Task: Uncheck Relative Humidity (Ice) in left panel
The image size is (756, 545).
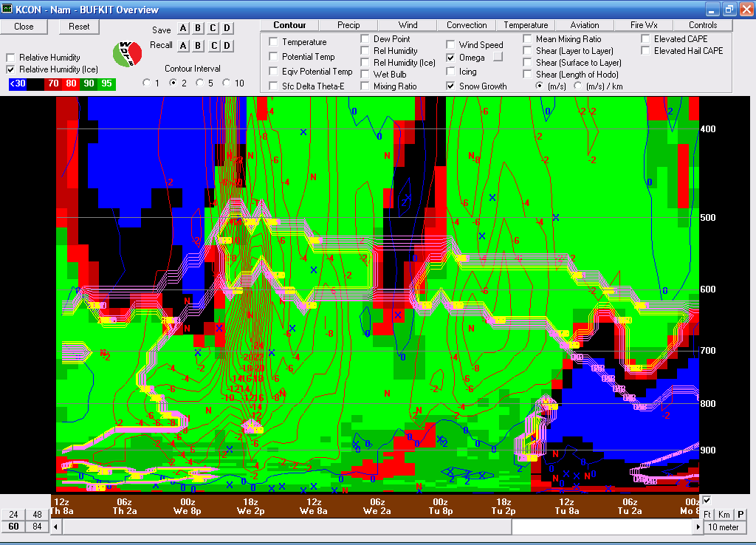Action: (10, 69)
